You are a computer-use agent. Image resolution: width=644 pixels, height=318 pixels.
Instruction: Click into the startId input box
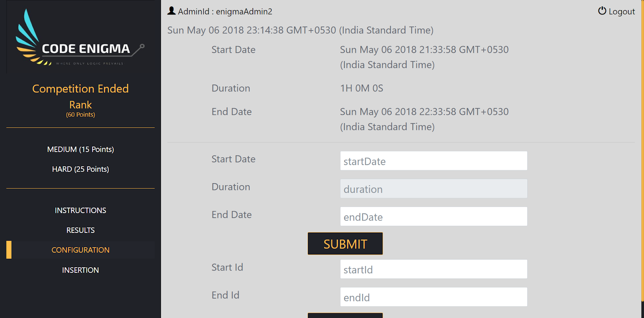(433, 269)
